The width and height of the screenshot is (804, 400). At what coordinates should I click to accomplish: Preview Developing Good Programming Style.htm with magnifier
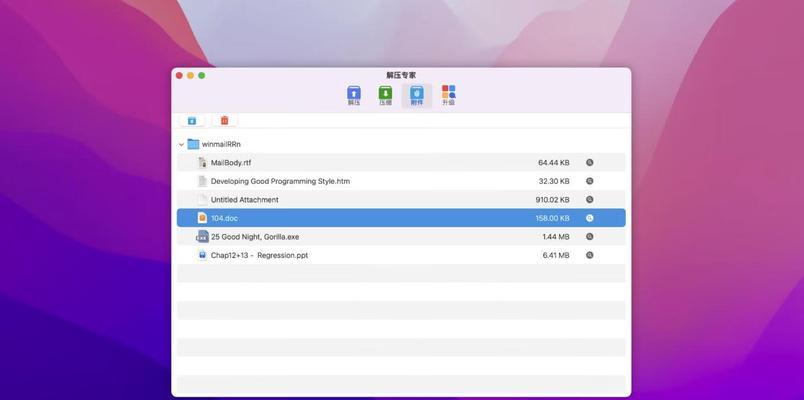point(590,181)
